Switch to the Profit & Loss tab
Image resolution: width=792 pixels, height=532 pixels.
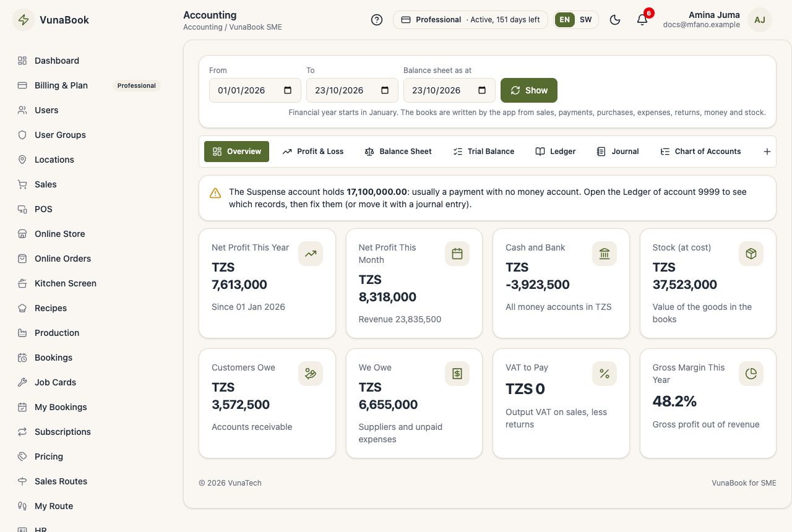click(313, 152)
